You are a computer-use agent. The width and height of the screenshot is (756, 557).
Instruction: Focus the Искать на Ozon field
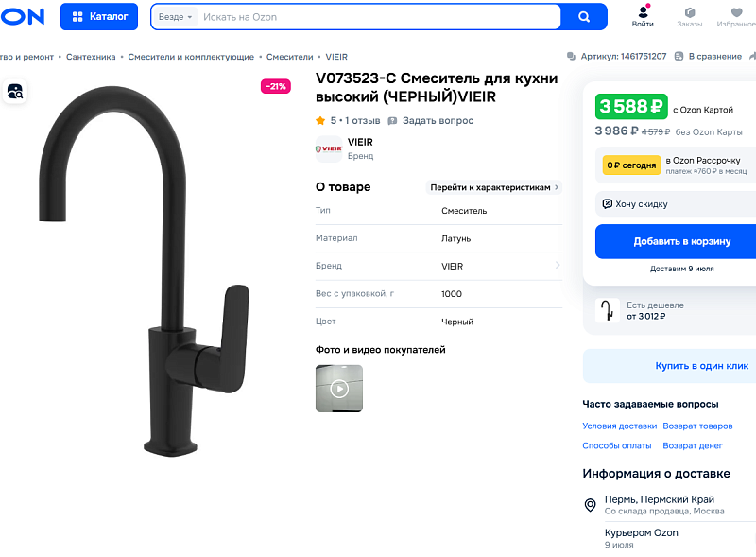[379, 17]
